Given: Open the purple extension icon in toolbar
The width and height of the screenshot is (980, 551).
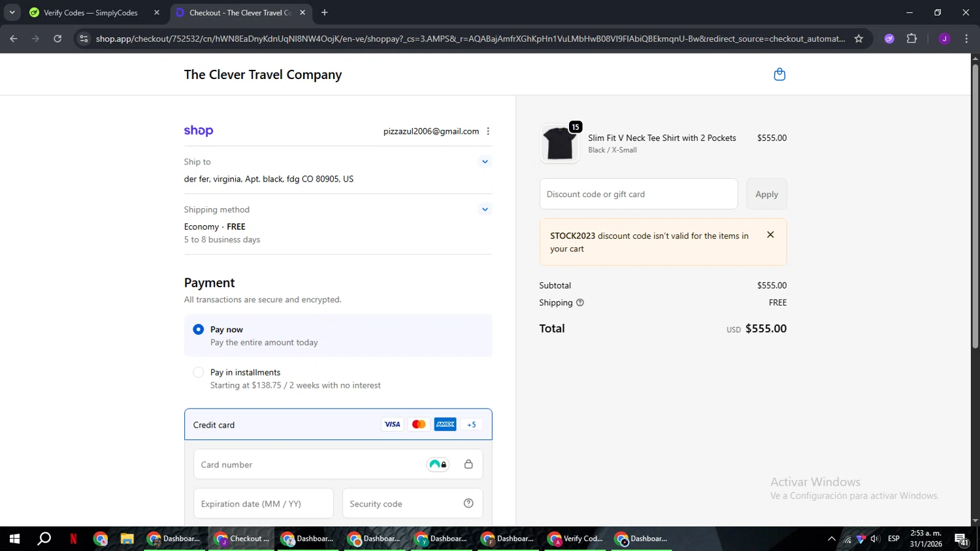Looking at the screenshot, I should point(889,39).
